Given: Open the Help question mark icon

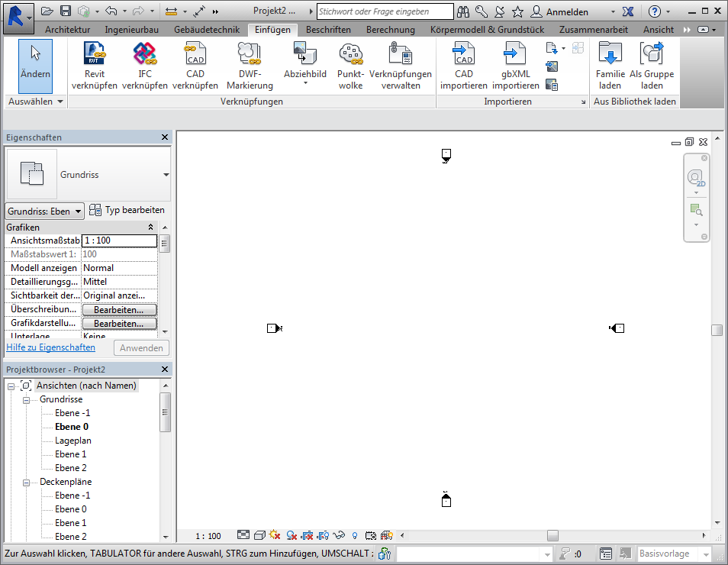Looking at the screenshot, I should point(654,11).
